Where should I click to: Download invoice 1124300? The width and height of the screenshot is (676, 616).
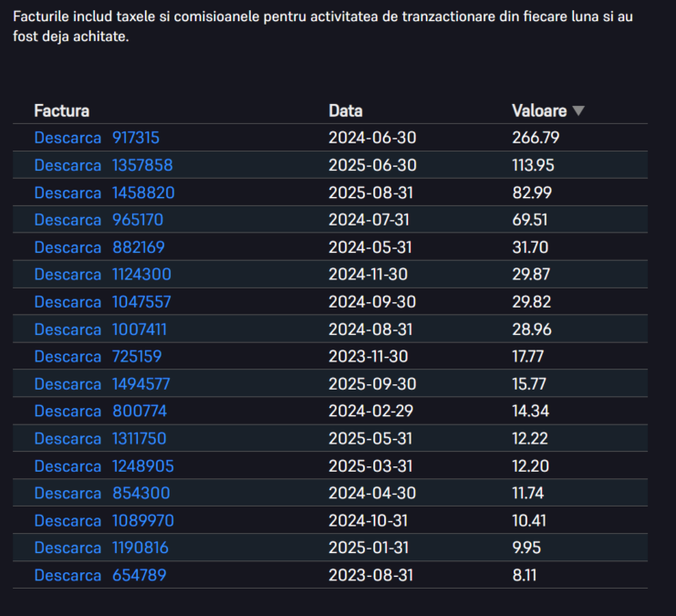68,275
